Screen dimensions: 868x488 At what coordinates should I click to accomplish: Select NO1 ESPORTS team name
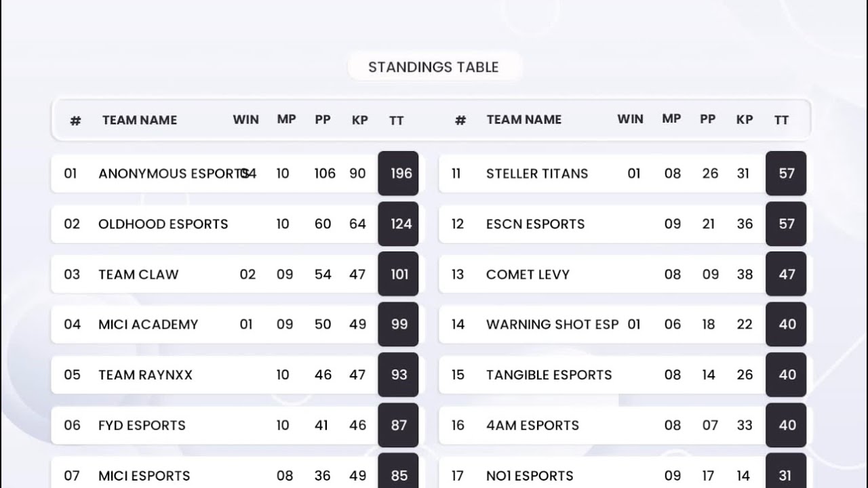click(530, 476)
